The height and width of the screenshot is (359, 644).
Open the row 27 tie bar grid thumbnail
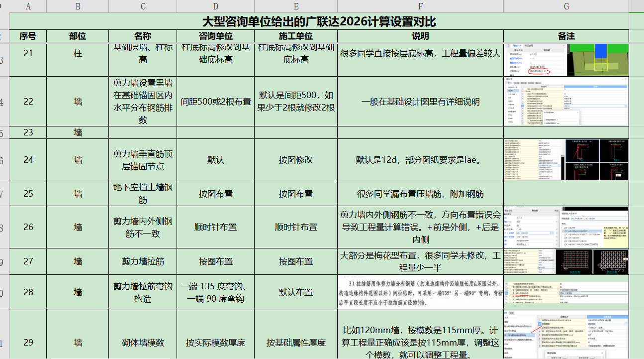click(566, 261)
